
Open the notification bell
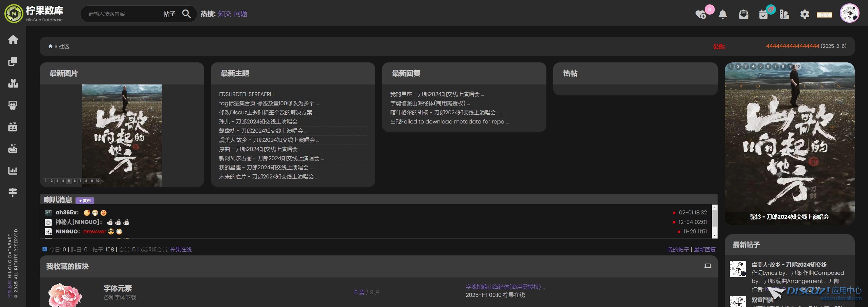[x=723, y=14]
